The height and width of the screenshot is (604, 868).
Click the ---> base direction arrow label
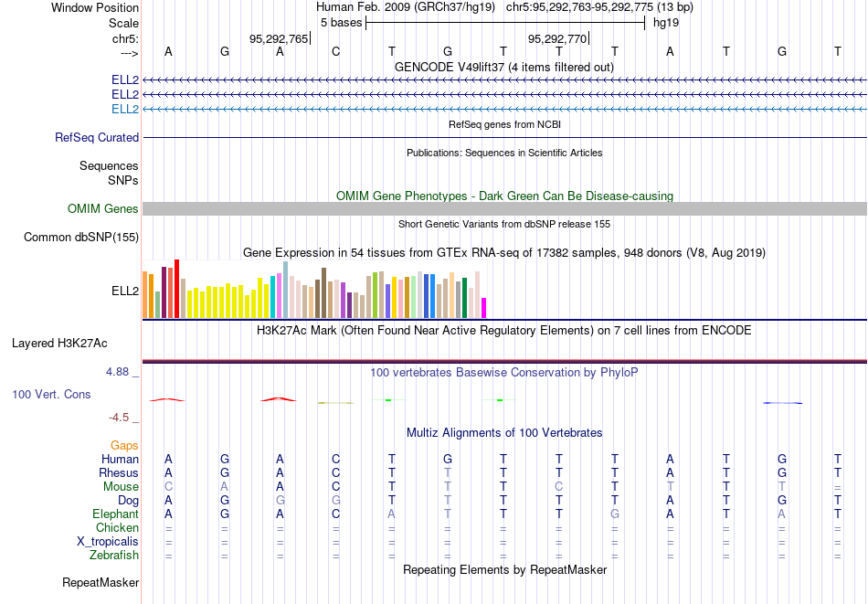(x=130, y=53)
